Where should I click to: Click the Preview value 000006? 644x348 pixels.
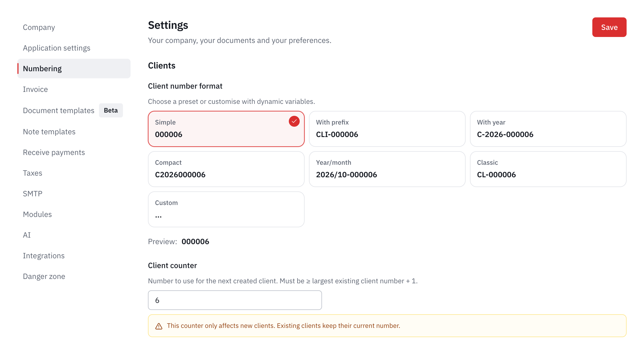point(195,241)
